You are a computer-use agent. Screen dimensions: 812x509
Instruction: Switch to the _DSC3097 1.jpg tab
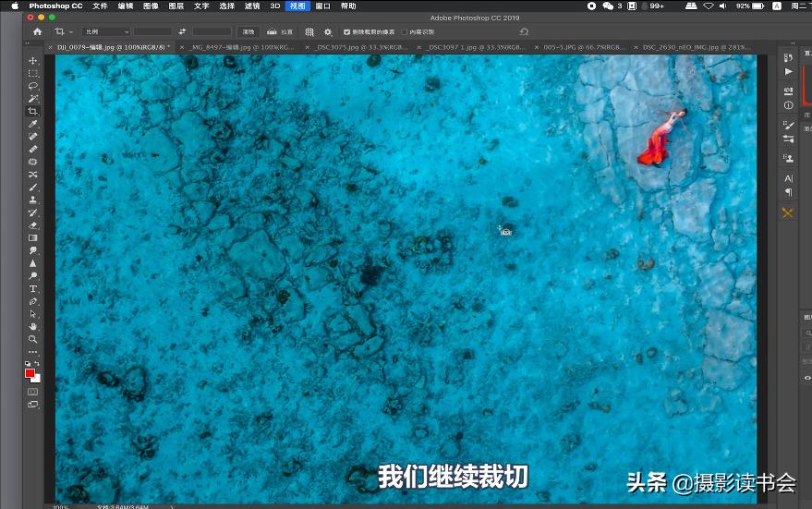476,47
